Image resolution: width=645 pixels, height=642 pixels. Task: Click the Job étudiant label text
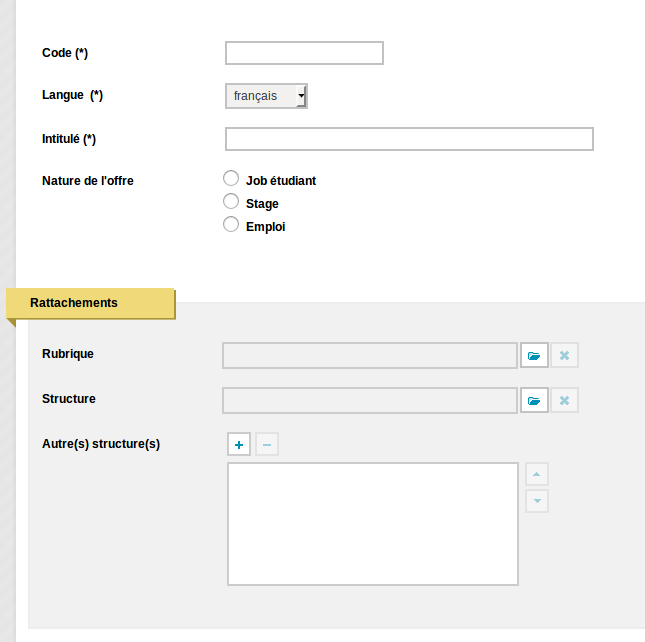click(281, 181)
